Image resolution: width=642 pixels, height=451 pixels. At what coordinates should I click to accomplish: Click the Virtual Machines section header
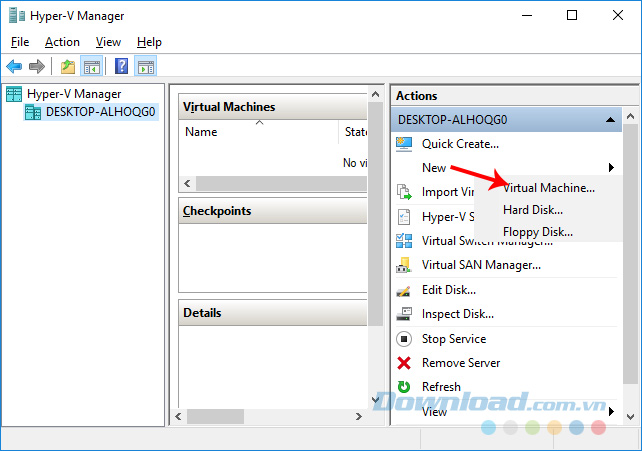pos(273,107)
